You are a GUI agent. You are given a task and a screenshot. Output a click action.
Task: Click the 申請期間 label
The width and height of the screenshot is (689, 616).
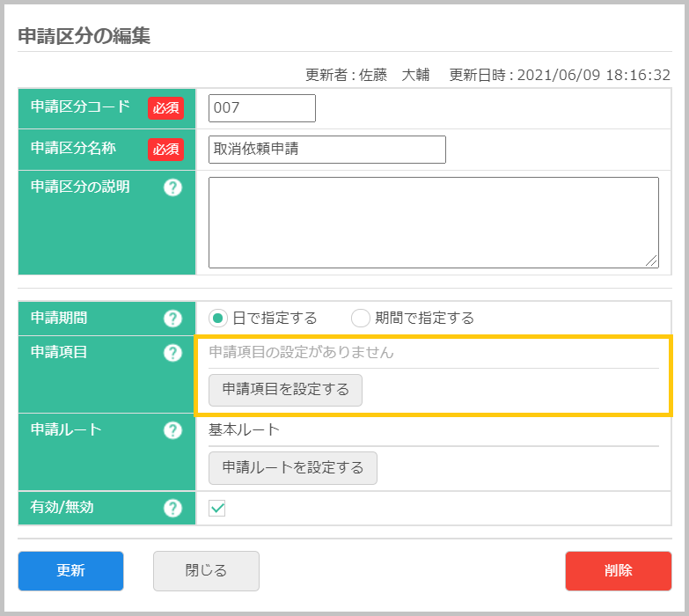pyautogui.click(x=59, y=318)
